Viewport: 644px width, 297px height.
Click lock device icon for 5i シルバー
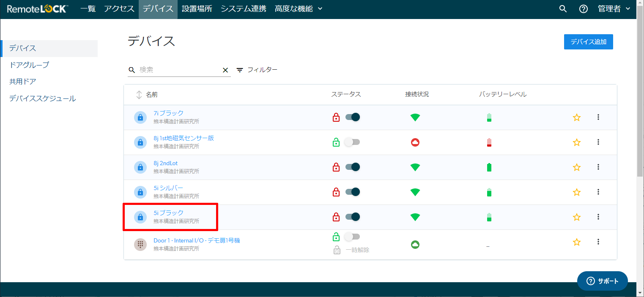point(140,192)
